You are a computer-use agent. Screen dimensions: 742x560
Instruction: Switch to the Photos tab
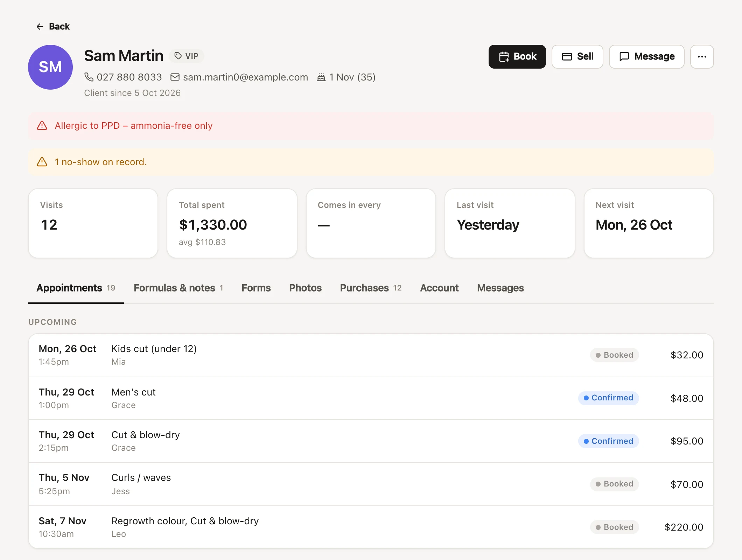(x=306, y=288)
